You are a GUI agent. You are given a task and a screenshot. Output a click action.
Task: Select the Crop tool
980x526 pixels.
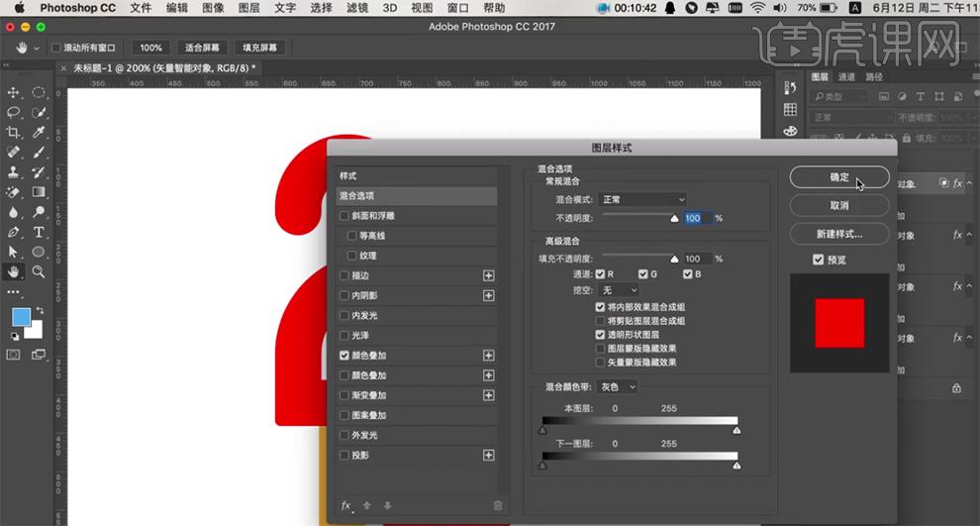point(13,133)
